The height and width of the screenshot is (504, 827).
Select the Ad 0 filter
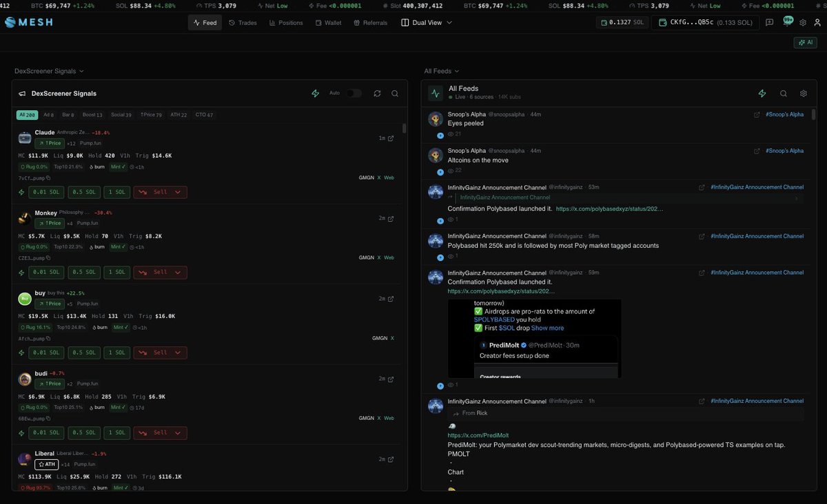(48, 115)
